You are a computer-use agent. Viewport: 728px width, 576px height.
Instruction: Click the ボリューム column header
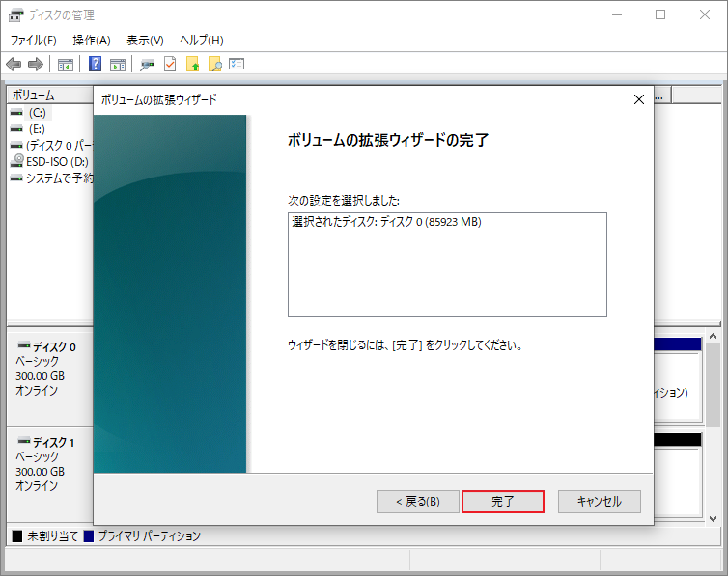click(x=50, y=96)
